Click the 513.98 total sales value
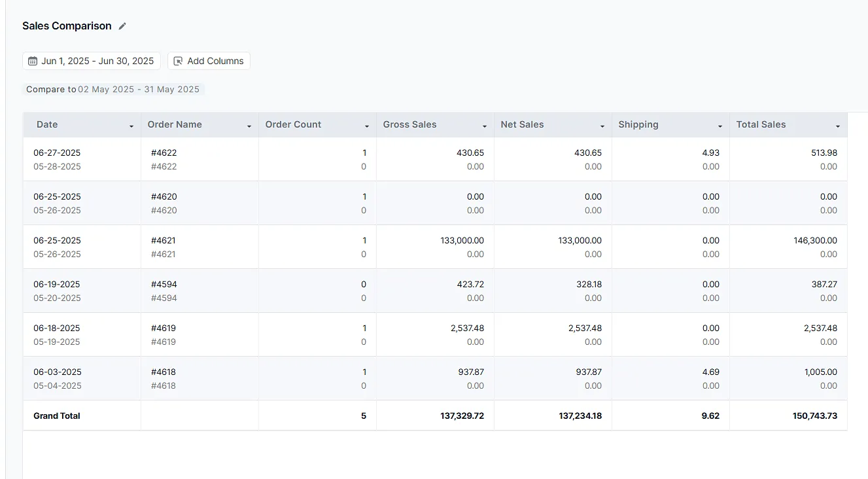This screenshot has width=868, height=479. tap(824, 152)
